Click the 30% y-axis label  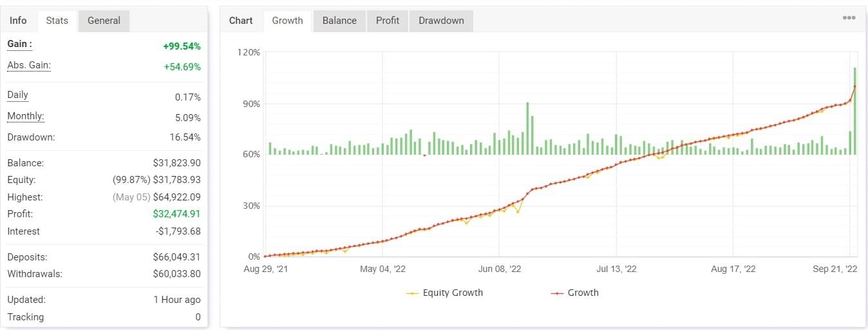pos(252,206)
